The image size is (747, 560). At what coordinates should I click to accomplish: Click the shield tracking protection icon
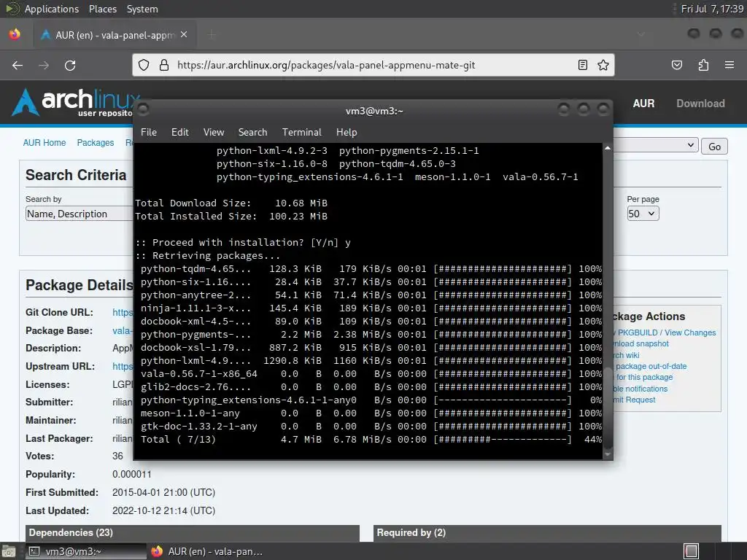coord(144,65)
